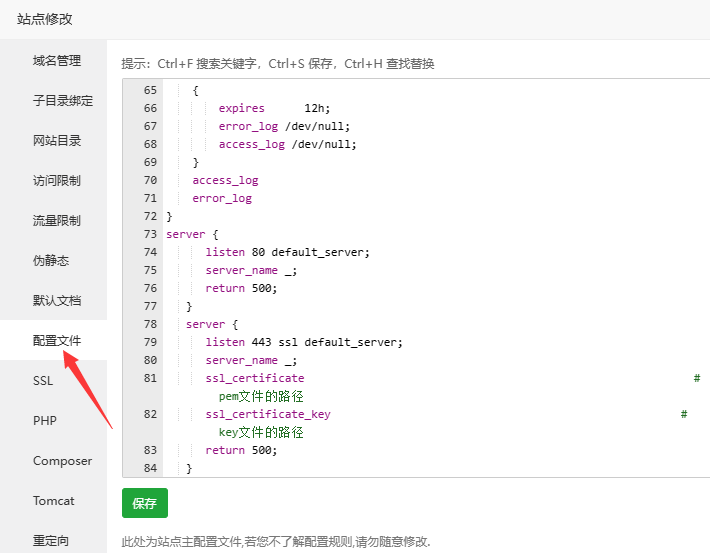Click the green 保存 button

(x=144, y=503)
